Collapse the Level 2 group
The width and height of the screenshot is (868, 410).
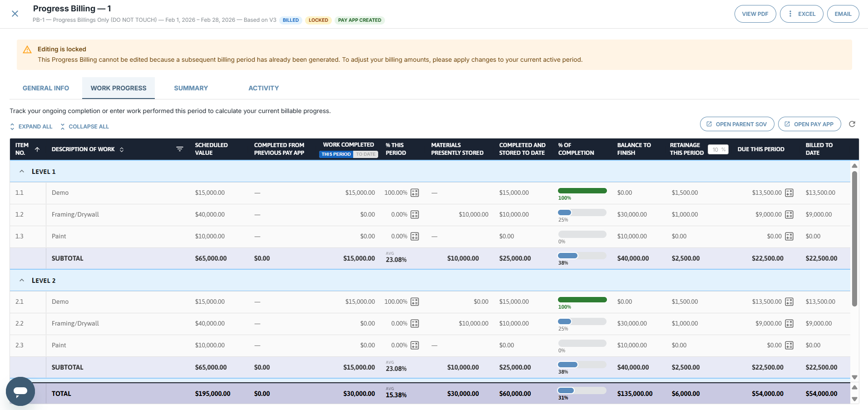(x=22, y=281)
